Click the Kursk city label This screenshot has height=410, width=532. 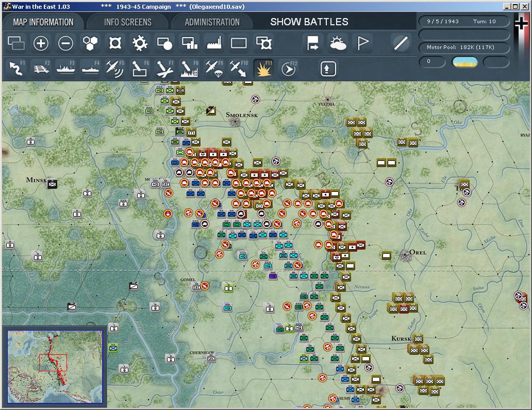(x=401, y=338)
